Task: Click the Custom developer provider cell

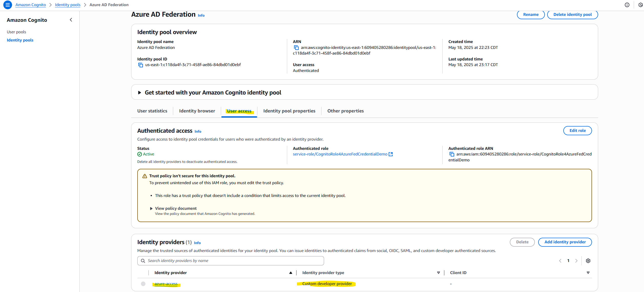Action: tap(327, 284)
